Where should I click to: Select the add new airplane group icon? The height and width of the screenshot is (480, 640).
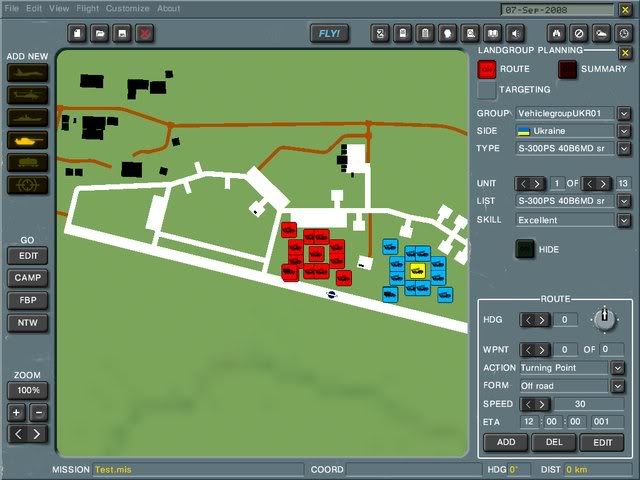tap(27, 72)
